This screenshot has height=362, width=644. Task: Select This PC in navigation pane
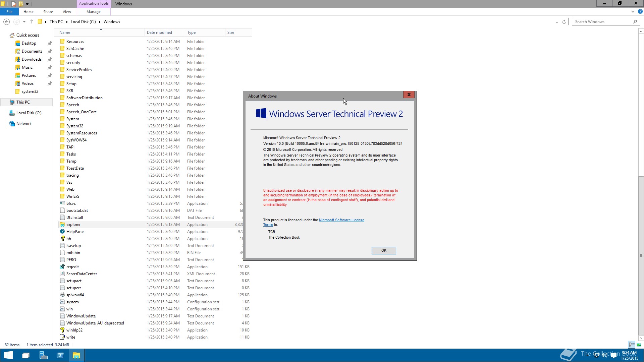click(26, 102)
